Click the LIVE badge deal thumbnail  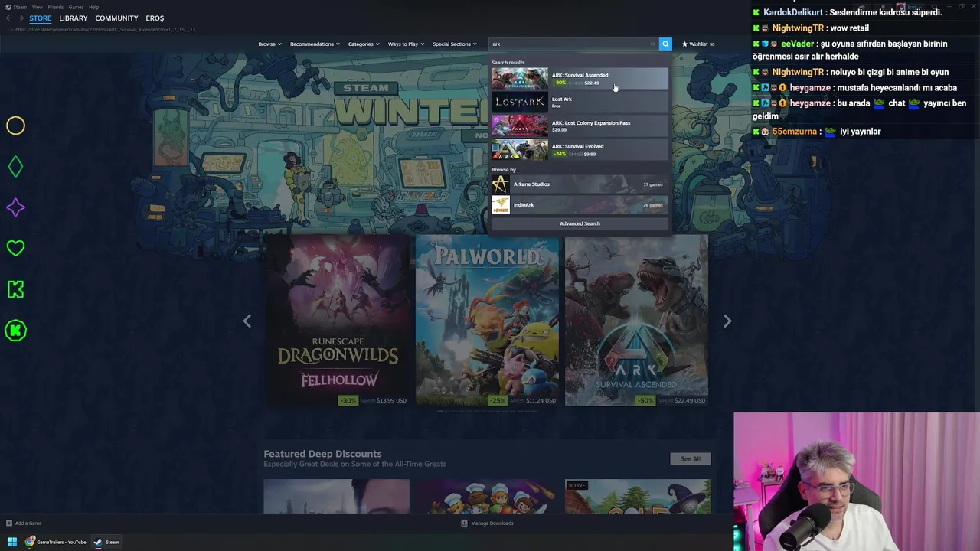(x=638, y=497)
